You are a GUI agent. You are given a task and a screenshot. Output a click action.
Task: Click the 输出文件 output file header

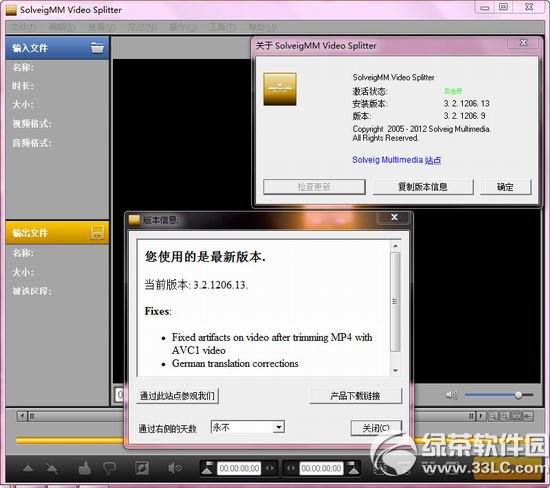click(58, 232)
